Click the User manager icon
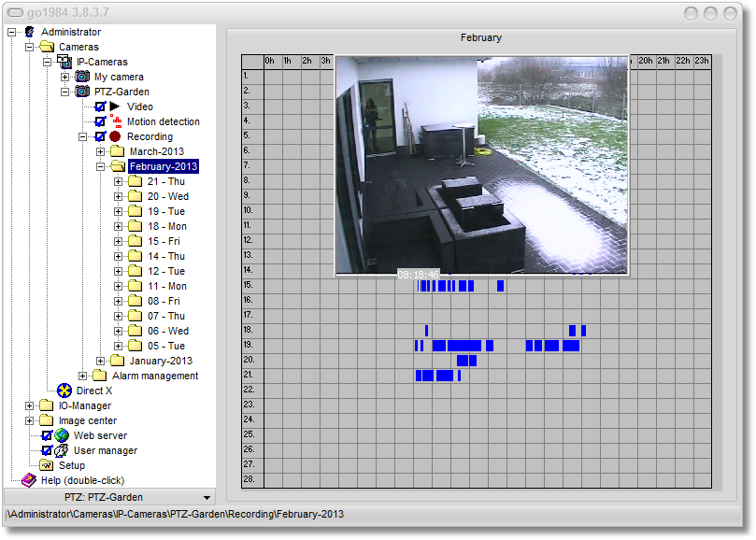The width and height of the screenshot is (756, 540). click(62, 450)
